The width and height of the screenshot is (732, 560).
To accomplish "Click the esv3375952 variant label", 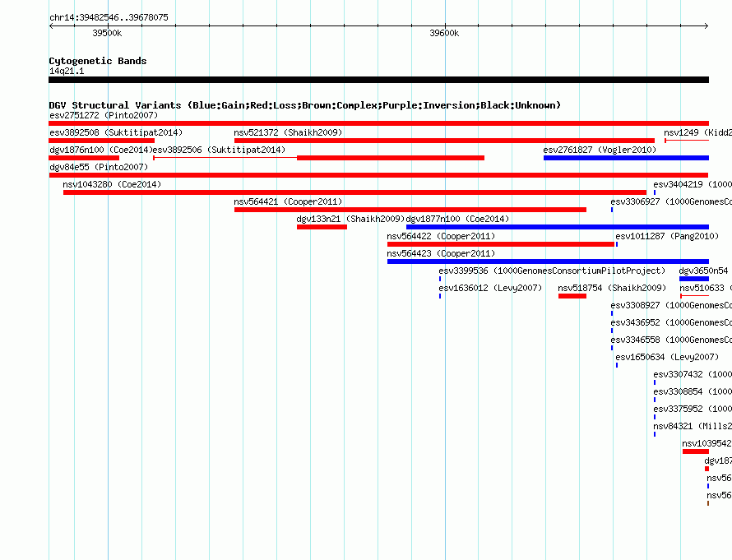I will click(x=693, y=409).
